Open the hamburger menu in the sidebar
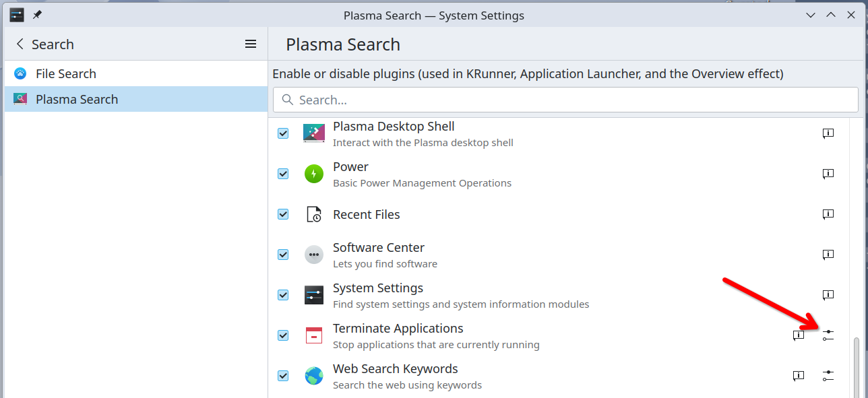 251,44
